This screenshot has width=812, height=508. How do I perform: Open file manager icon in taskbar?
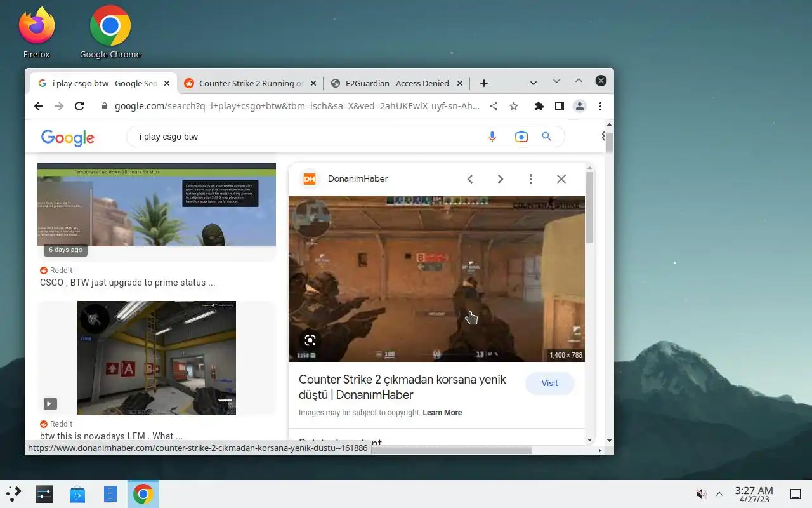click(110, 493)
